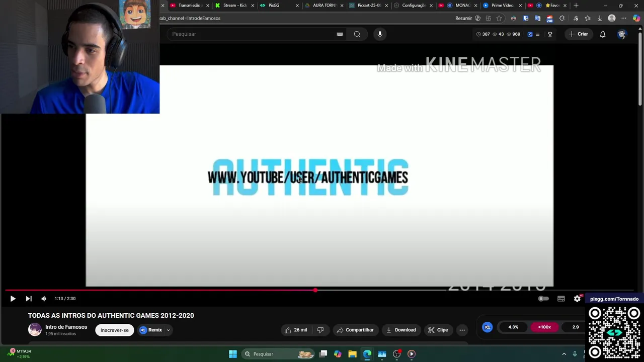The image size is (644, 362).
Task: Open the Intro de Famosos channel name
Action: point(66,327)
